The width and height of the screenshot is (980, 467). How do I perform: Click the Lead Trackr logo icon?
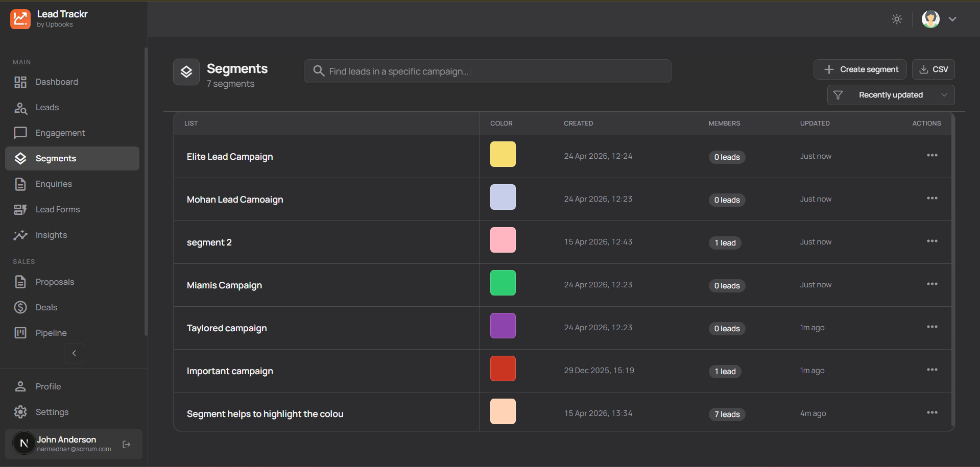[x=20, y=19]
